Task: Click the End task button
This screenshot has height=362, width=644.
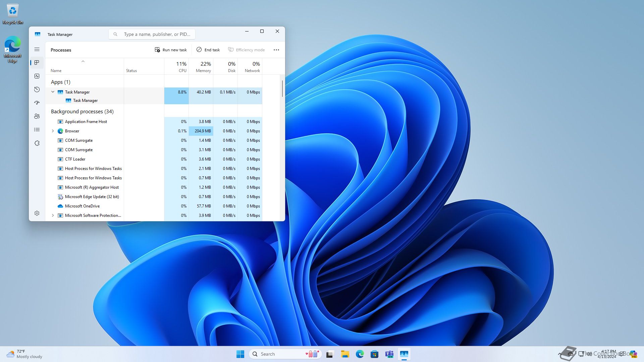Action: tap(208, 50)
